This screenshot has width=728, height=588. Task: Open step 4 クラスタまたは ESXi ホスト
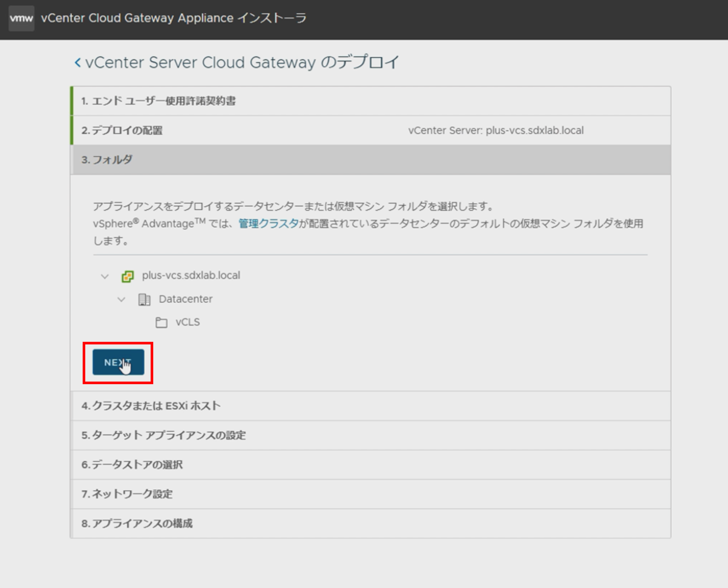point(371,406)
